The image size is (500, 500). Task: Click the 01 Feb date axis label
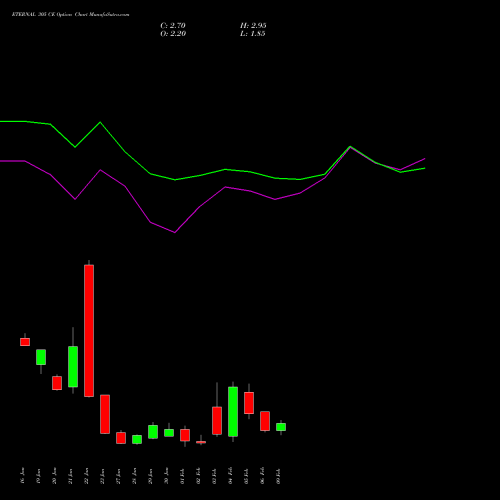click(x=182, y=476)
